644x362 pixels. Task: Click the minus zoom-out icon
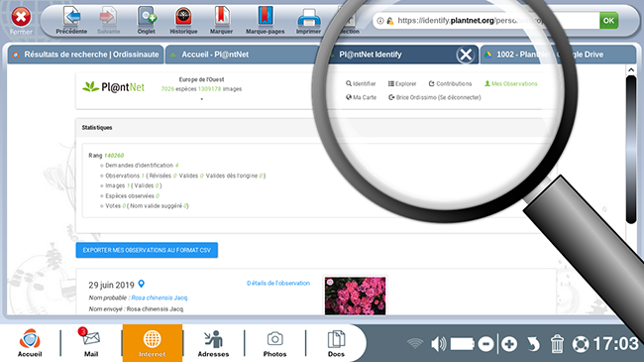pos(485,344)
